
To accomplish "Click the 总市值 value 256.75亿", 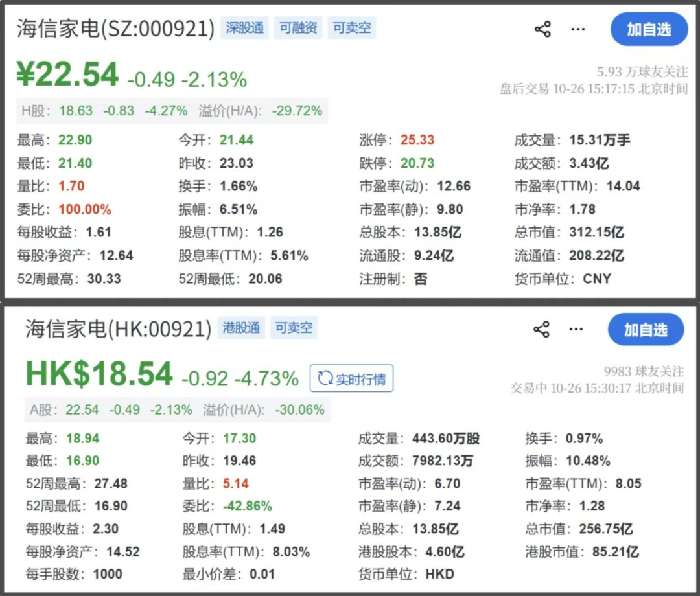I will click(606, 529).
